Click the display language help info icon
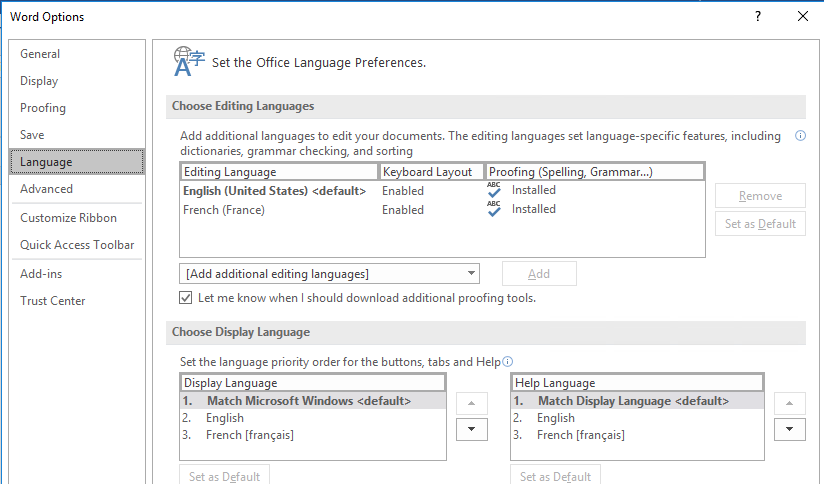Image resolution: width=824 pixels, height=484 pixels. [507, 362]
